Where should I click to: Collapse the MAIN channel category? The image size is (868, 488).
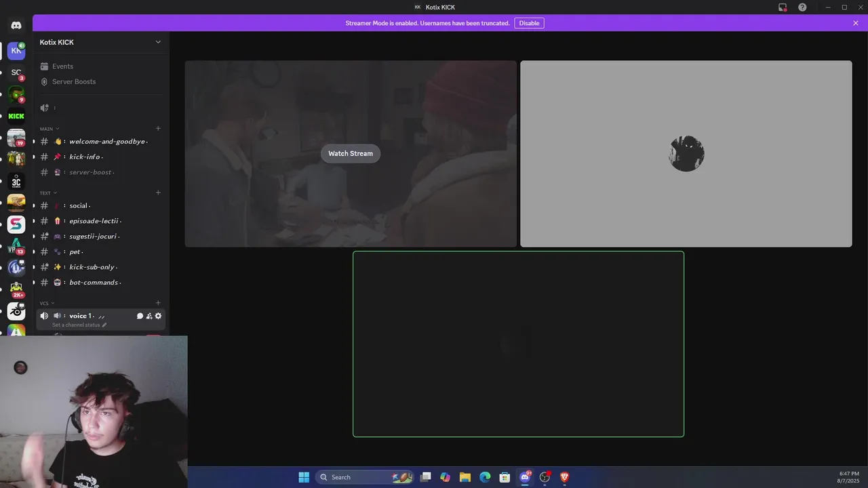click(50, 129)
